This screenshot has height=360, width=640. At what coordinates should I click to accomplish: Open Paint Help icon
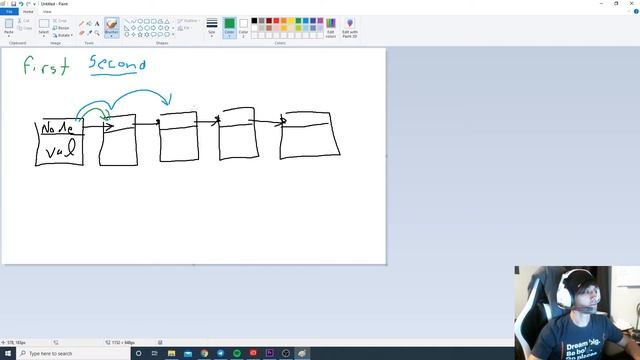(x=636, y=11)
